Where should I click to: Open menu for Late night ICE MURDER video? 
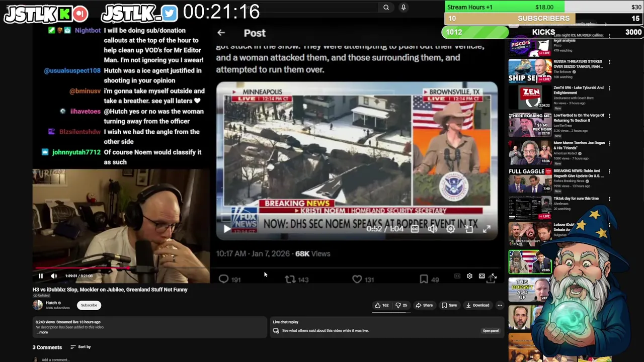click(x=609, y=36)
